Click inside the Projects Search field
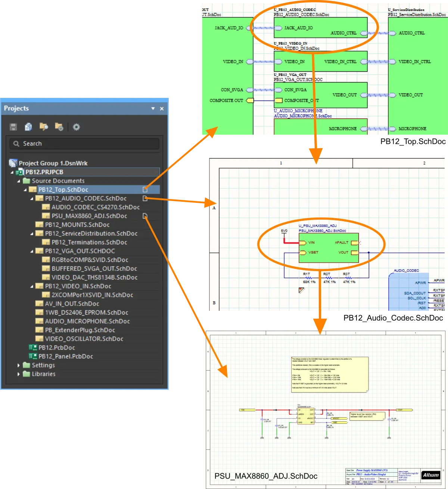 point(84,143)
